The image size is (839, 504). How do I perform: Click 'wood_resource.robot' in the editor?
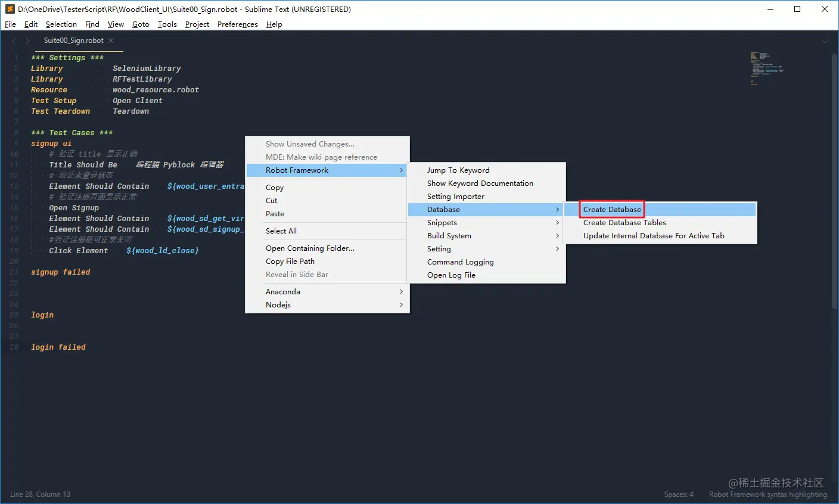(156, 90)
